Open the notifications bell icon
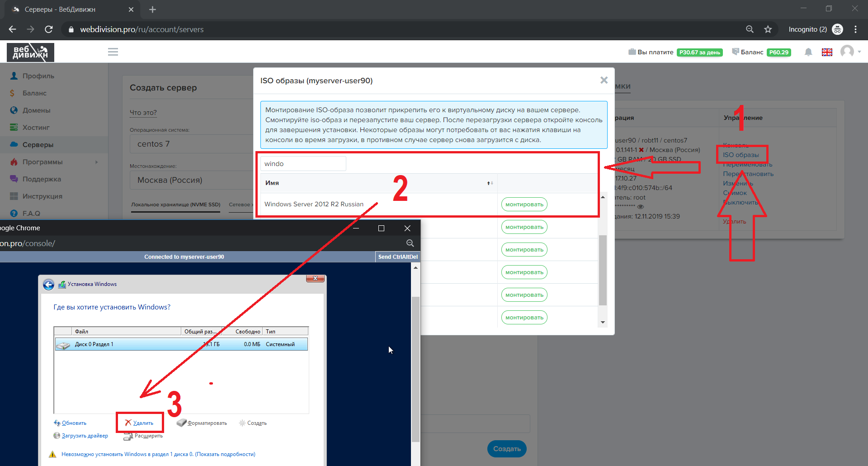 point(808,52)
